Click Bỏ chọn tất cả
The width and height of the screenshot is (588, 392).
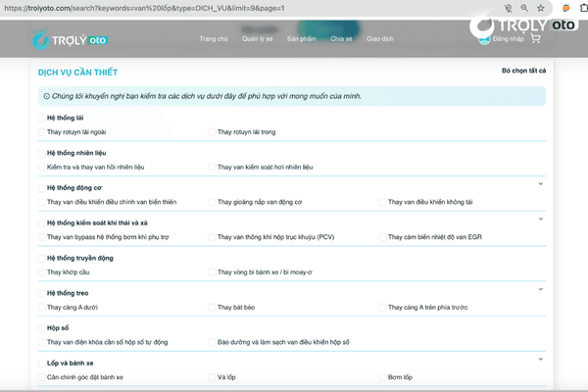point(524,71)
